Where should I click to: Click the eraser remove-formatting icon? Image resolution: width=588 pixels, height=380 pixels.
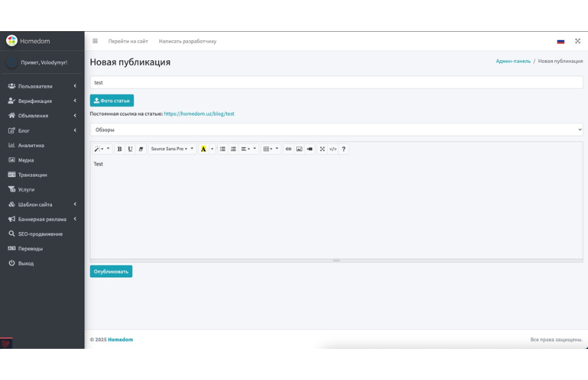coord(141,149)
